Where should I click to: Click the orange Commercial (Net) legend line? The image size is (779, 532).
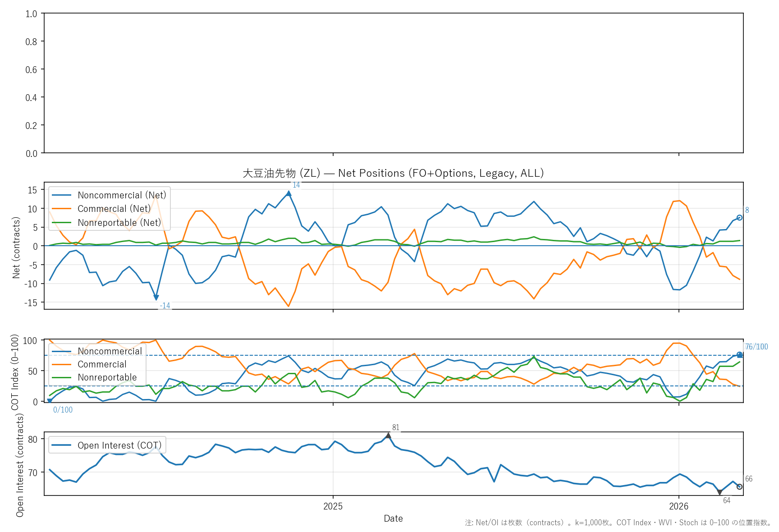[62, 209]
